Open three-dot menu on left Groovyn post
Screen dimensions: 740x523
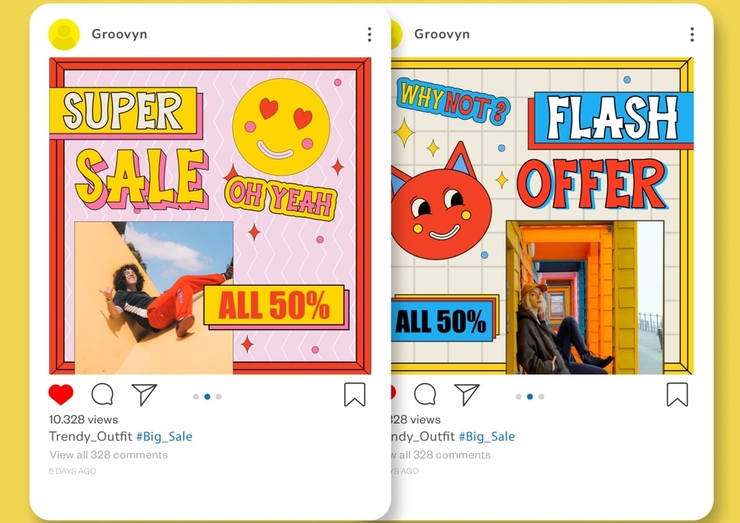370,34
